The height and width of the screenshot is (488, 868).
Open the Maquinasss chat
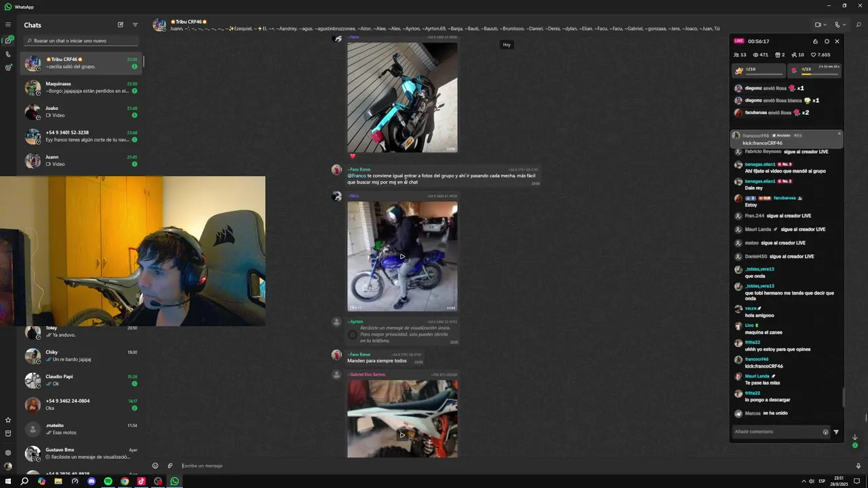click(81, 87)
